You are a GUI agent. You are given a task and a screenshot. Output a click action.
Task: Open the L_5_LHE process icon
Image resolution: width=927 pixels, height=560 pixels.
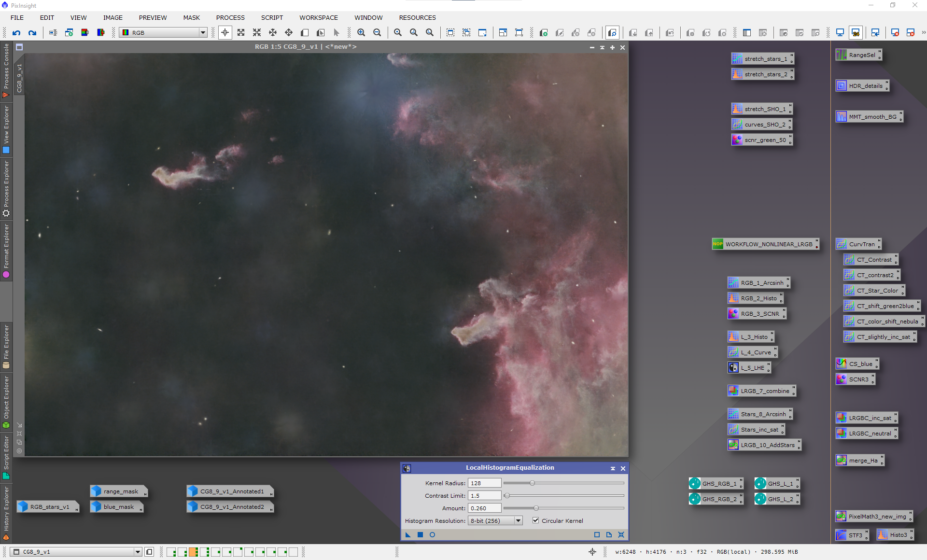[x=749, y=368]
